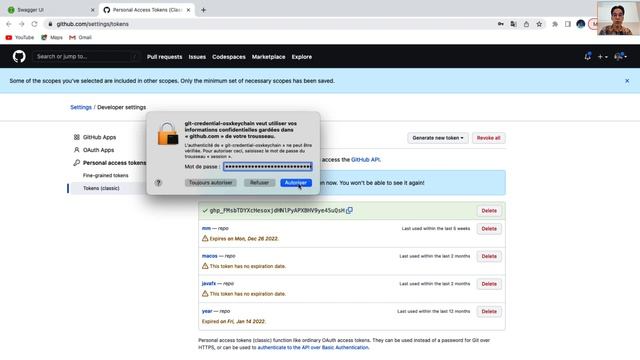Click the Toujours autoriser button

click(211, 182)
